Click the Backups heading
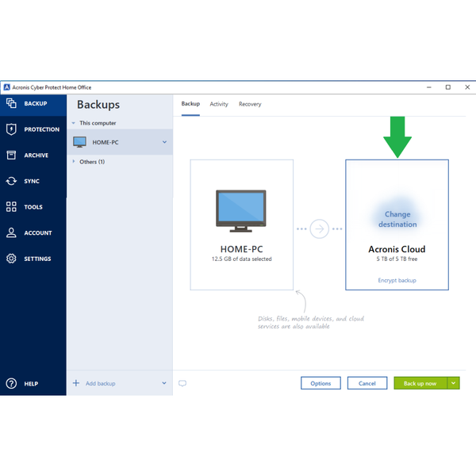This screenshot has width=476, height=476. click(x=98, y=105)
